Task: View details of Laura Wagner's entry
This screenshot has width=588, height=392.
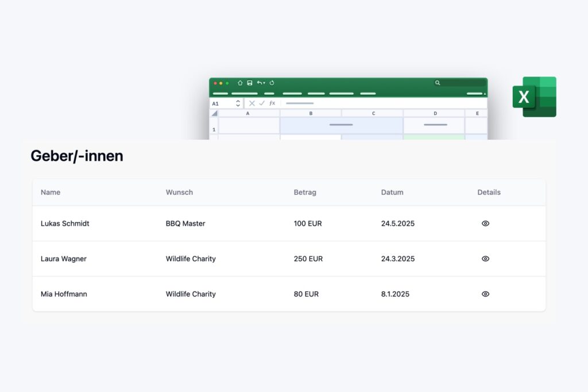Action: point(485,259)
